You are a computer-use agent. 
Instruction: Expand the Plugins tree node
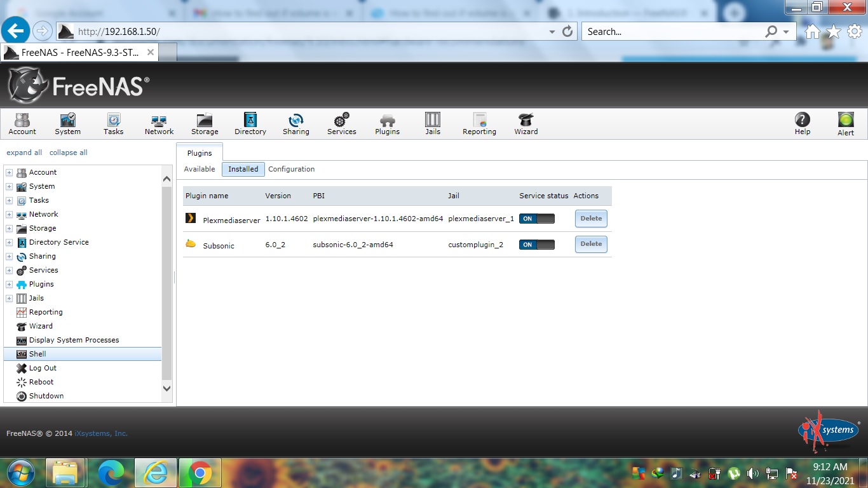click(10, 284)
